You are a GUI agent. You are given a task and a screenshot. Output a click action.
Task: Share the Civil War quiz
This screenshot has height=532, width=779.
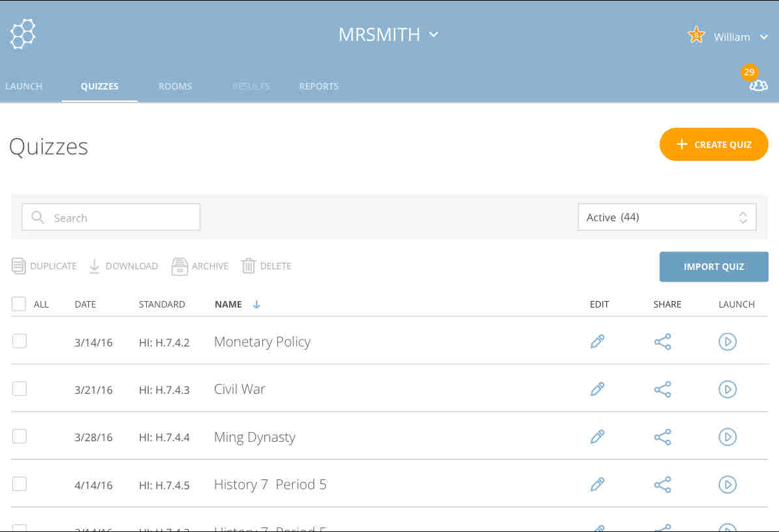coord(662,389)
